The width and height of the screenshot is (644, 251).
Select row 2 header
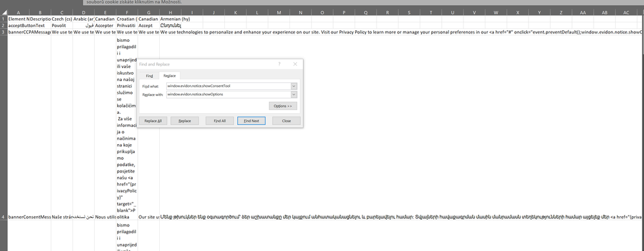[4, 25]
